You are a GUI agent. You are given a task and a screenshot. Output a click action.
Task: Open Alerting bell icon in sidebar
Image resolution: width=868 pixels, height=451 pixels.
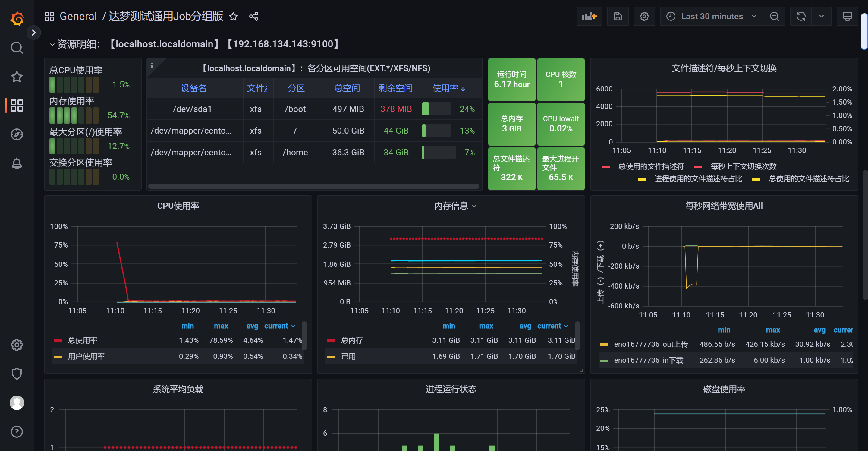pyautogui.click(x=17, y=163)
